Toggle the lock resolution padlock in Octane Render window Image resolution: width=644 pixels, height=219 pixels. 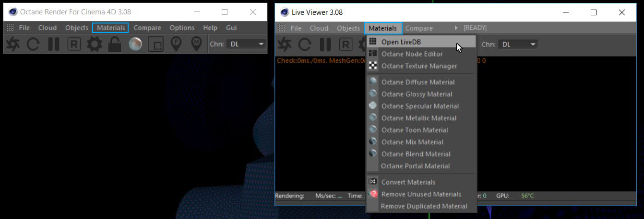(x=114, y=44)
